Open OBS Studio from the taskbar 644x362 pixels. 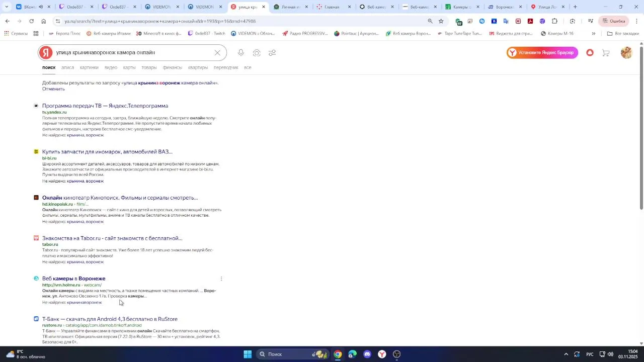pos(397,354)
